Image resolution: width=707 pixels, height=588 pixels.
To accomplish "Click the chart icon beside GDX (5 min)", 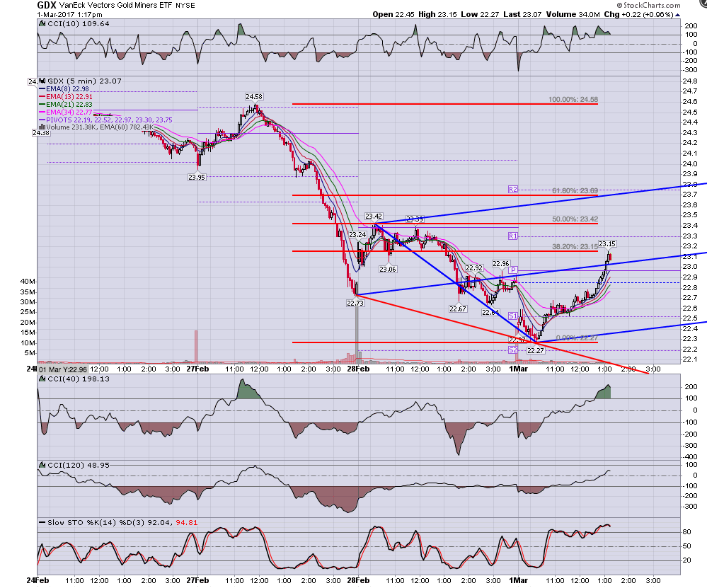I will coord(43,81).
